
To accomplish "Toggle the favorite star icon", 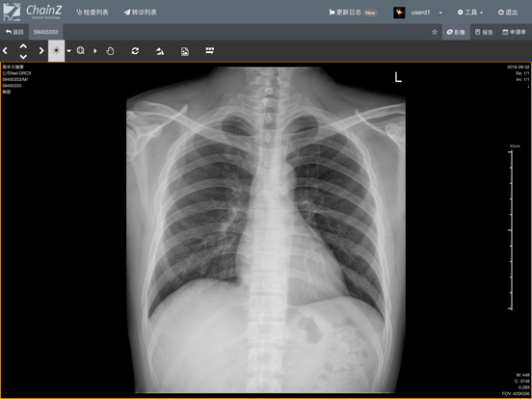I will click(435, 32).
